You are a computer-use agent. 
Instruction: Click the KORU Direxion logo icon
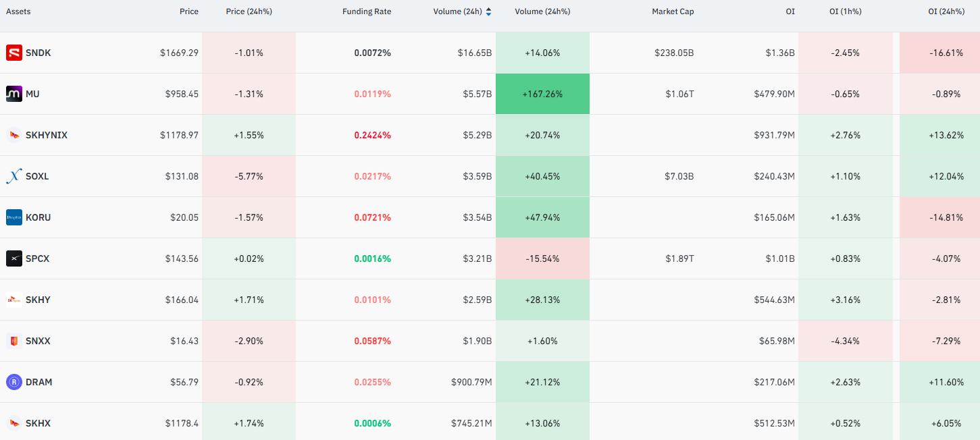click(14, 217)
